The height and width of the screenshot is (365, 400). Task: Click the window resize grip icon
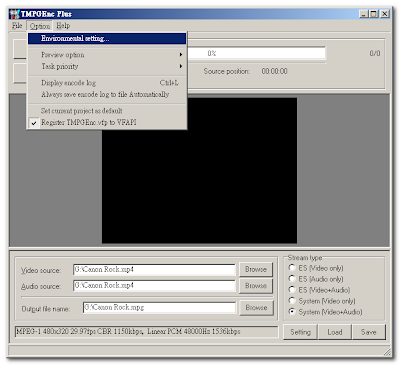pos(387,352)
